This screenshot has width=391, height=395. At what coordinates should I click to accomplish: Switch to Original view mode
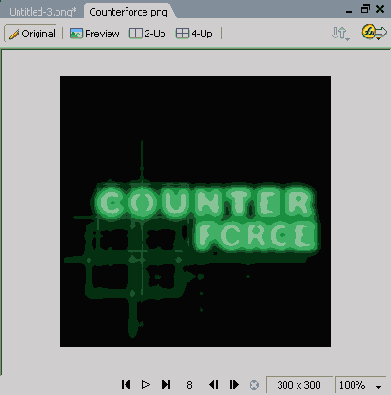[x=32, y=34]
